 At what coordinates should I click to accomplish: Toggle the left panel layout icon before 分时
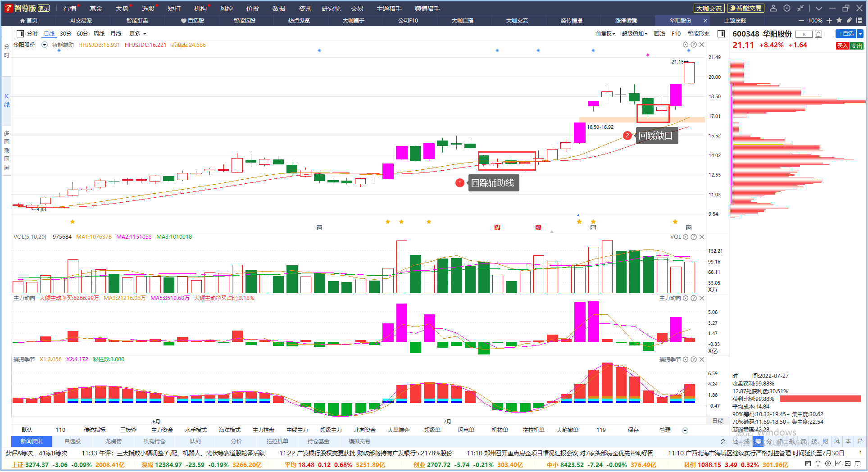[x=20, y=34]
